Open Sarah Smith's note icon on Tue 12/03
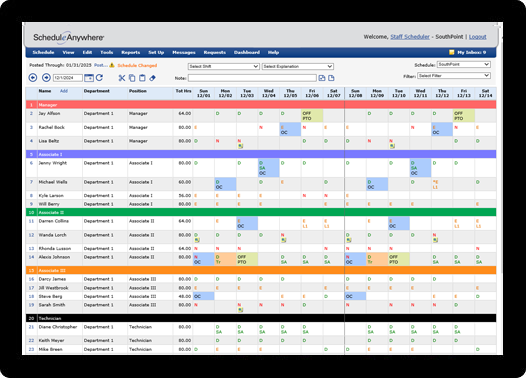The image size is (526, 378). click(x=241, y=310)
